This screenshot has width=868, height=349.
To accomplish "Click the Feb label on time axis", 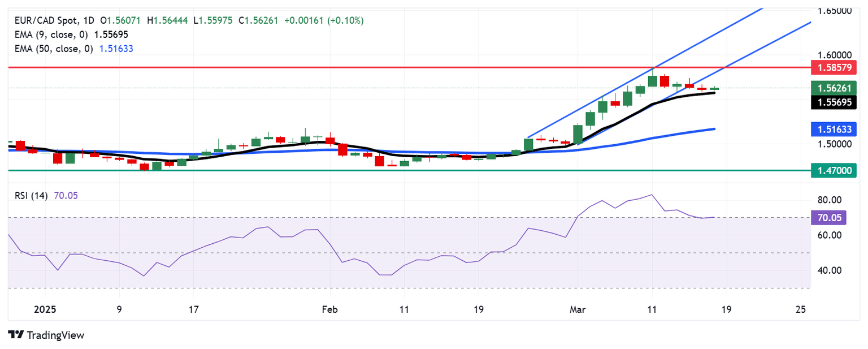I will (x=329, y=309).
